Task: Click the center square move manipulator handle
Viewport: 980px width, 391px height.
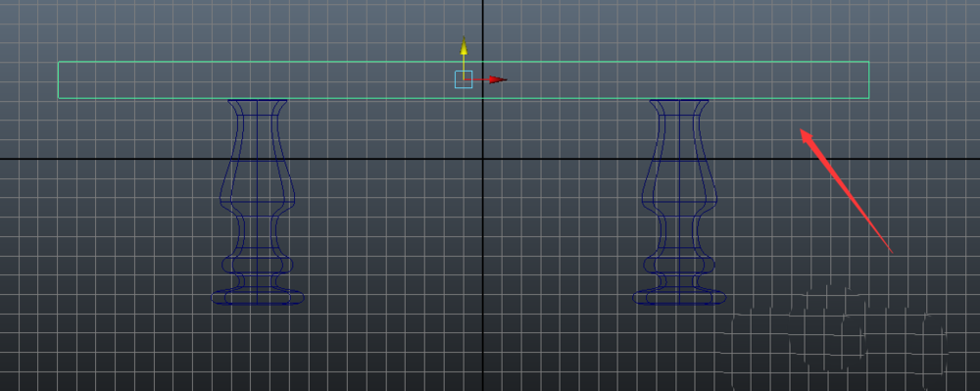Action: click(464, 79)
